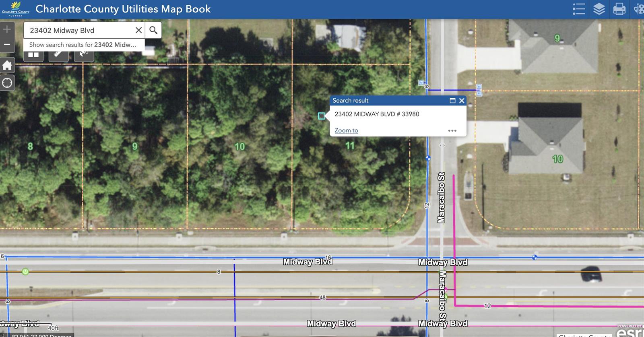The image size is (644, 337).
Task: Open the Print widget
Action: (619, 9)
